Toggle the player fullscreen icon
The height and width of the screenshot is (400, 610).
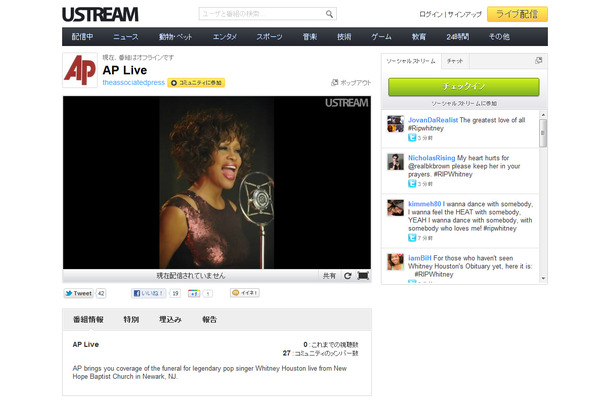(363, 275)
